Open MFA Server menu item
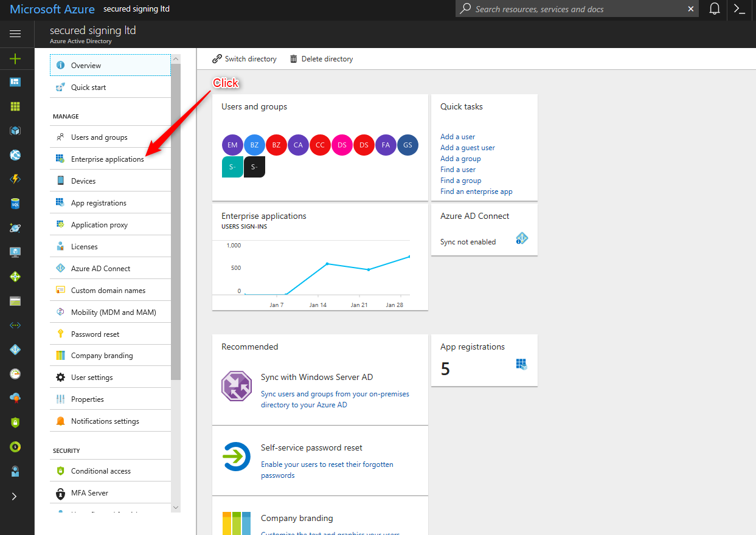The image size is (756, 535). pos(110,492)
